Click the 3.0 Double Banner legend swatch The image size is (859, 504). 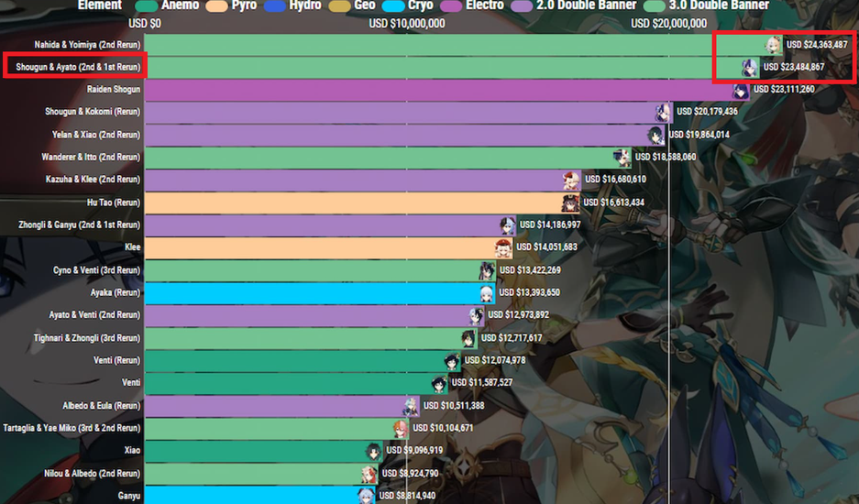pos(655,6)
